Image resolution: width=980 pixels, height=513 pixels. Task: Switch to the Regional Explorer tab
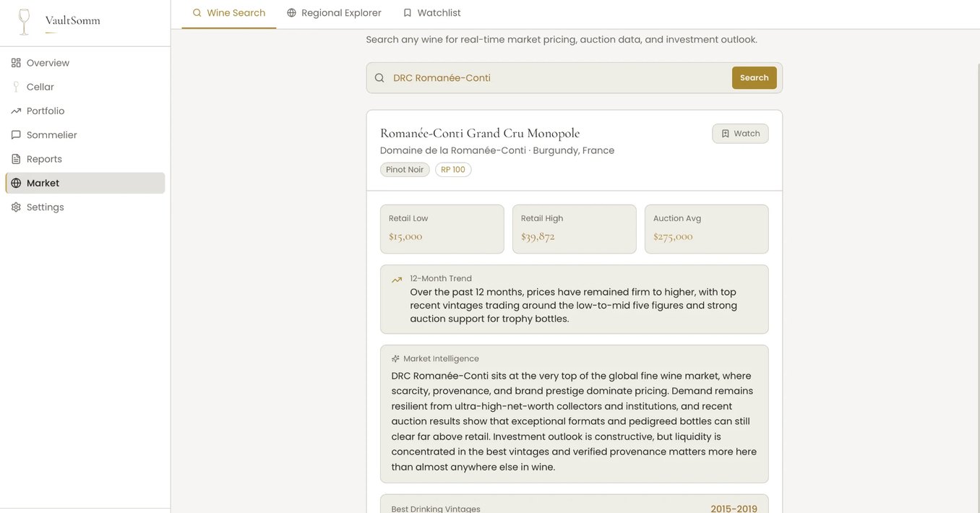click(334, 13)
